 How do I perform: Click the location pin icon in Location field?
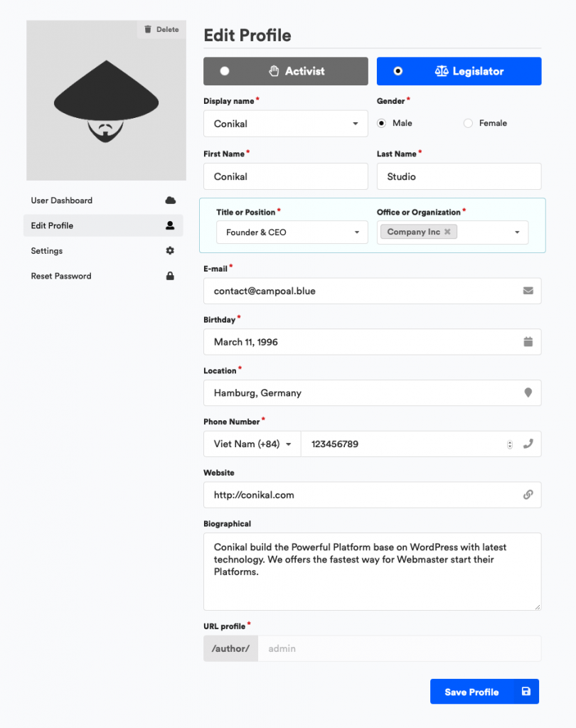pos(528,392)
